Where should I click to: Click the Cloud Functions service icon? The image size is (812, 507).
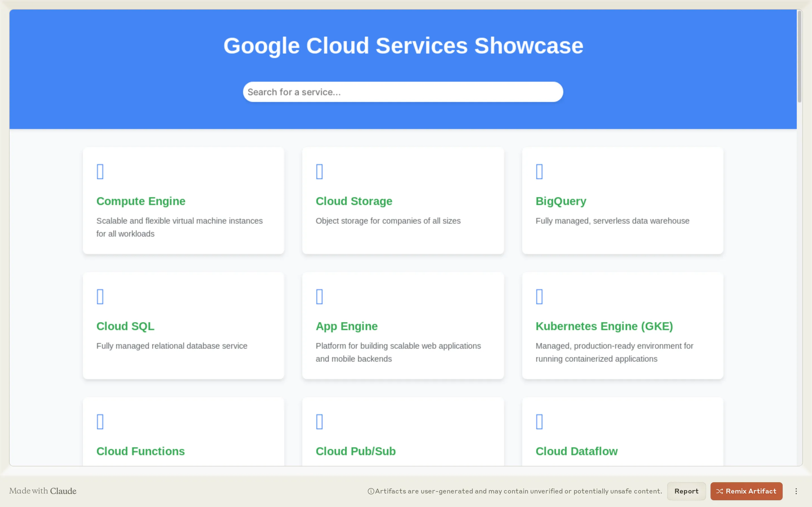(x=100, y=421)
